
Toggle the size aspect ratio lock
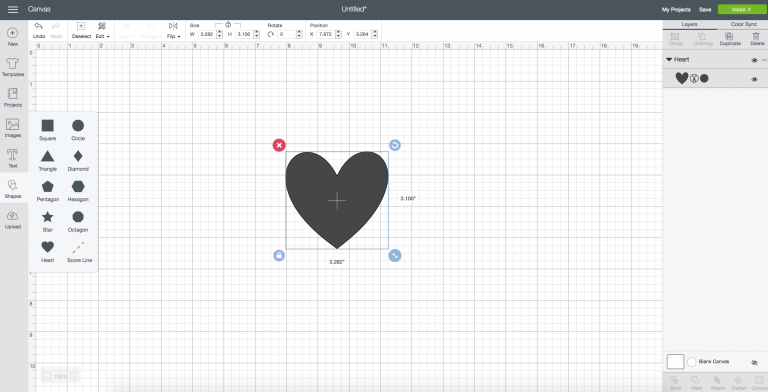pos(228,24)
